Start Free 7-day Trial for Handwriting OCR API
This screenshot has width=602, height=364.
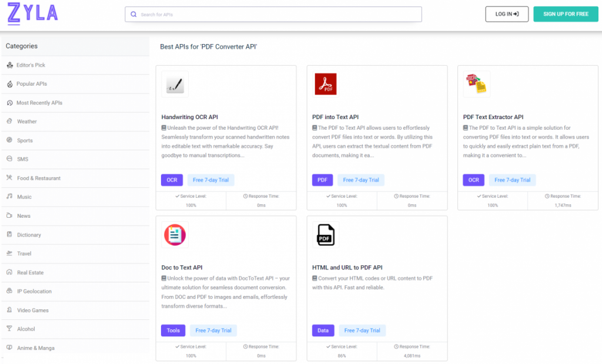(211, 180)
